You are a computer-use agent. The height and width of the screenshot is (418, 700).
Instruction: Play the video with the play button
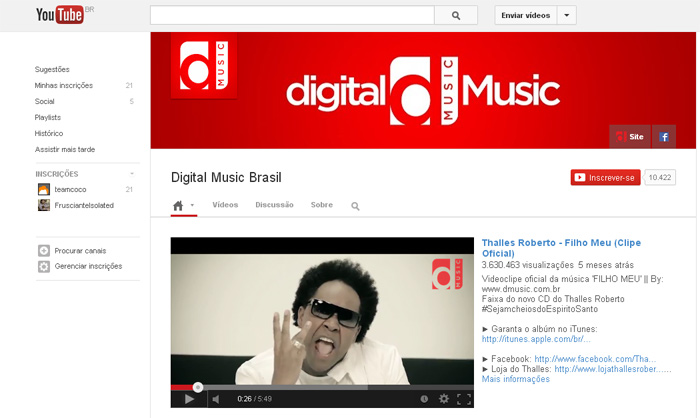pyautogui.click(x=189, y=399)
